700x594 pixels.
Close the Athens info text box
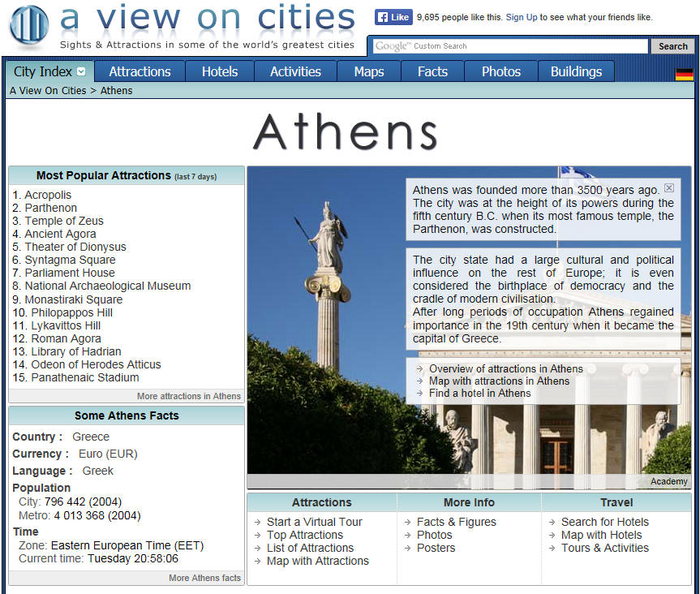[668, 187]
